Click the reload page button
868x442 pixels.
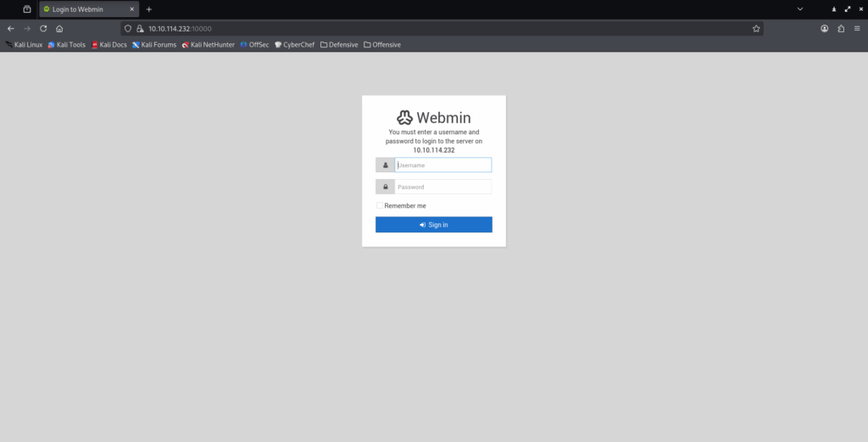click(43, 28)
